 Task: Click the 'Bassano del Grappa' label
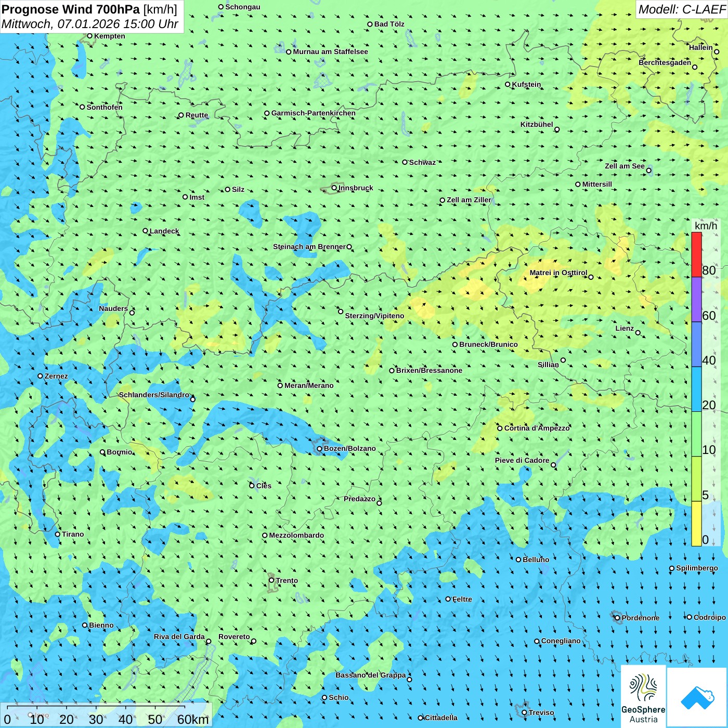tap(371, 675)
